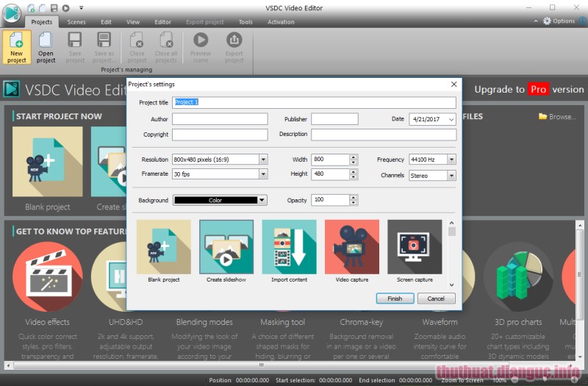Click the Save project ribbon icon
Image resolution: width=588 pixels, height=386 pixels.
(75, 47)
